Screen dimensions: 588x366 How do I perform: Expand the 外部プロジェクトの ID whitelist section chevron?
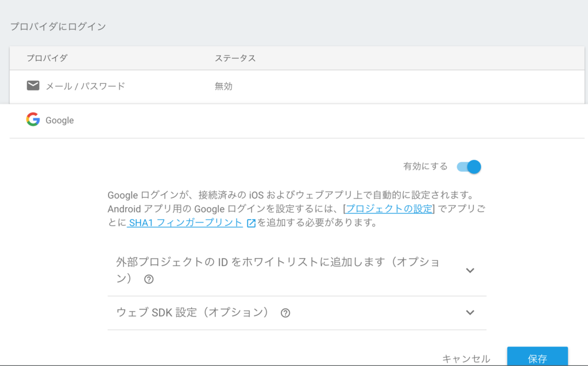[470, 270]
